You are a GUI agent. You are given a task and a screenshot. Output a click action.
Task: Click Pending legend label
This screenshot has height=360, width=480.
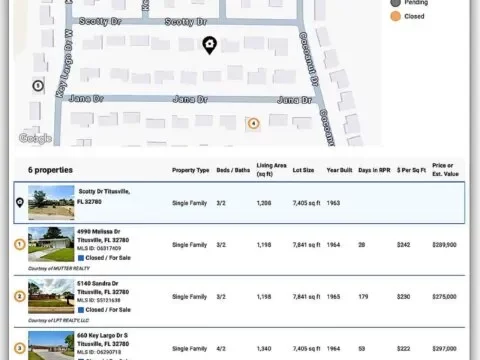click(416, 3)
